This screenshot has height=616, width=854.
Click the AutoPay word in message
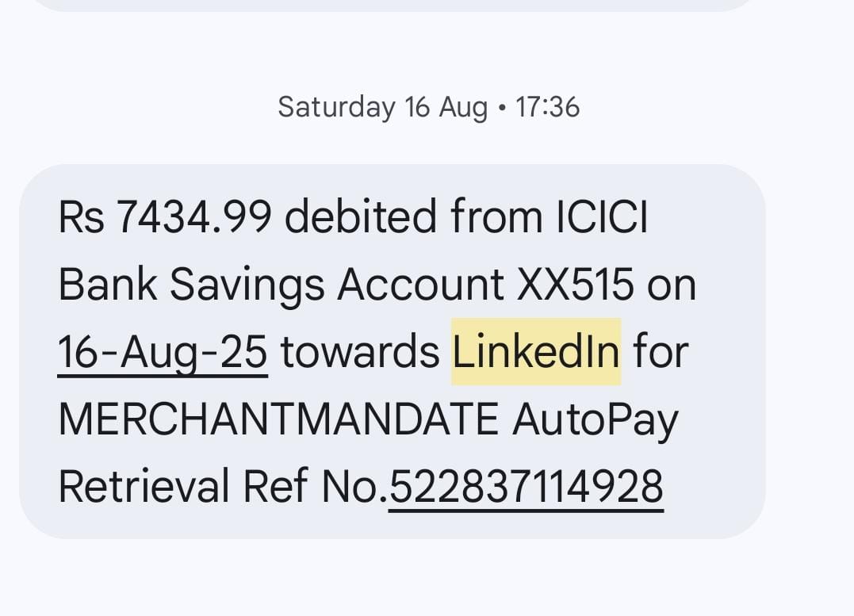[595, 419]
